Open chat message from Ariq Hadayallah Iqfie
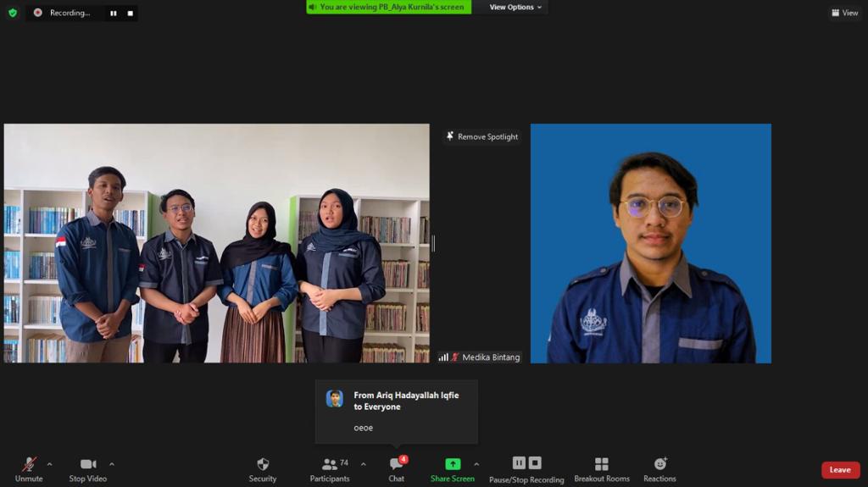 (397, 411)
